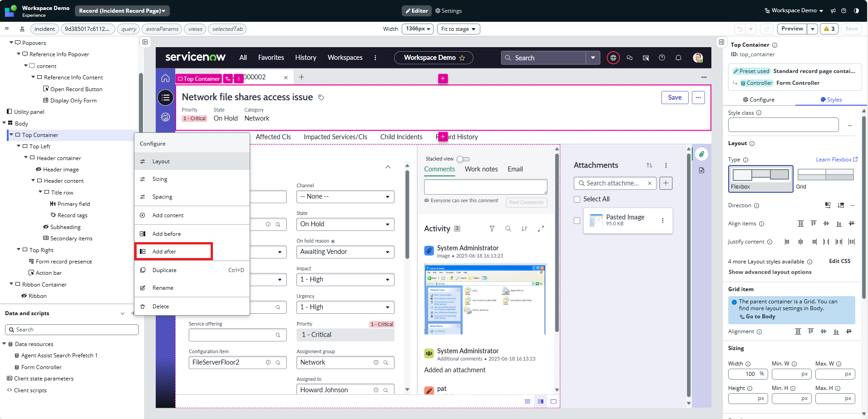Sort attachments using the sort icon
This screenshot has height=419, width=868.
(x=650, y=166)
